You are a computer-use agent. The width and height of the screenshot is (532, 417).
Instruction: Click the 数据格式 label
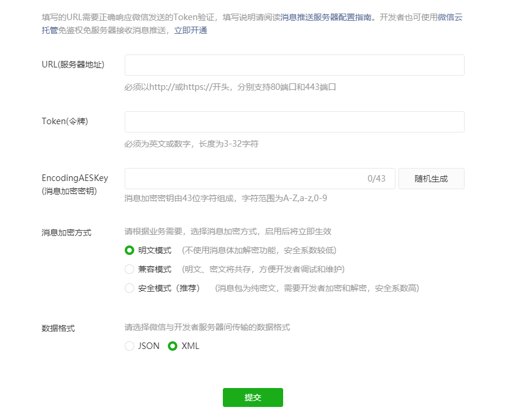pyautogui.click(x=59, y=328)
